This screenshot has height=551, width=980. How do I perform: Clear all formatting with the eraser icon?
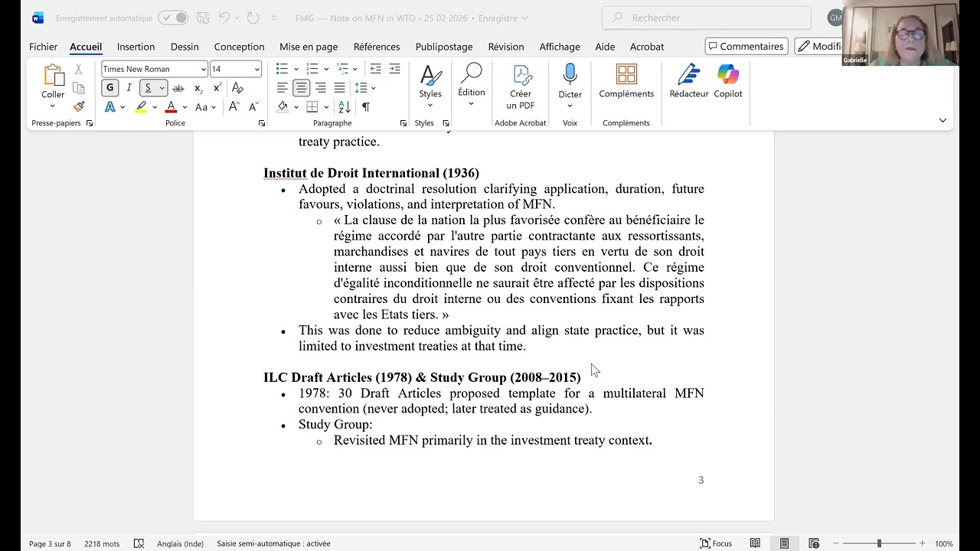click(237, 88)
